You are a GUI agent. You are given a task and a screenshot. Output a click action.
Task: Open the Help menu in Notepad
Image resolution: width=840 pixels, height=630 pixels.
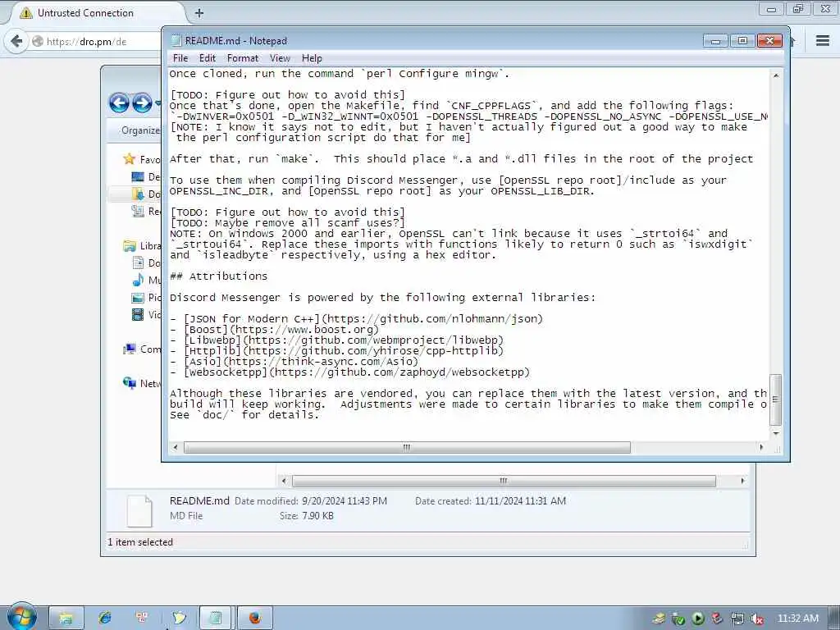pyautogui.click(x=312, y=58)
